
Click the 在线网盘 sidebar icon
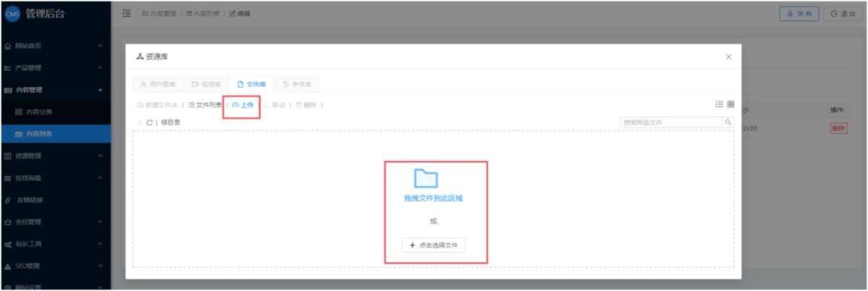click(x=8, y=177)
